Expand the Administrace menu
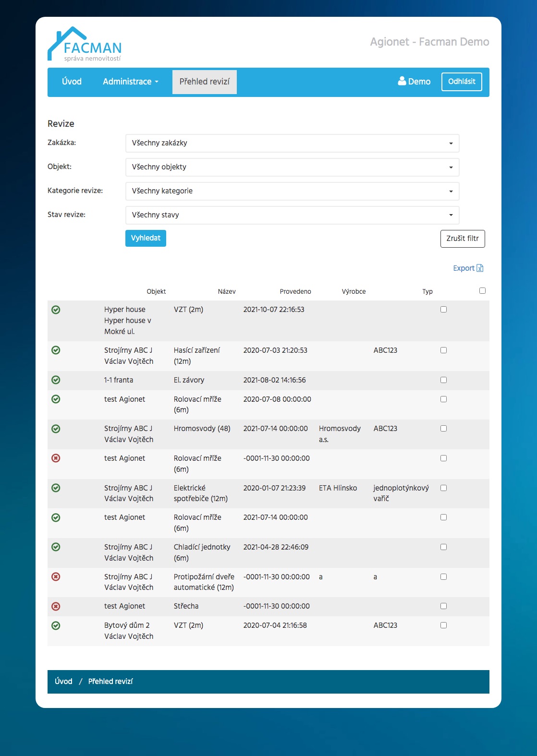The width and height of the screenshot is (537, 756). (x=131, y=82)
